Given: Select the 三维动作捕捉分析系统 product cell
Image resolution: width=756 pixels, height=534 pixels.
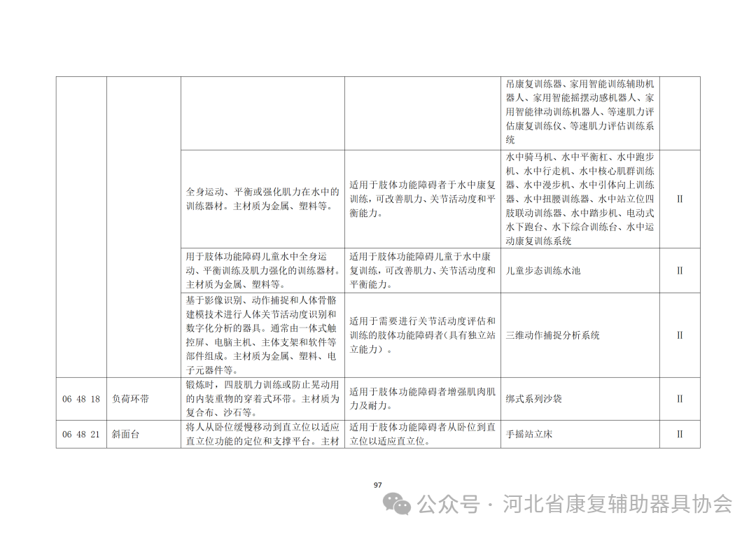Looking at the screenshot, I should [x=553, y=335].
